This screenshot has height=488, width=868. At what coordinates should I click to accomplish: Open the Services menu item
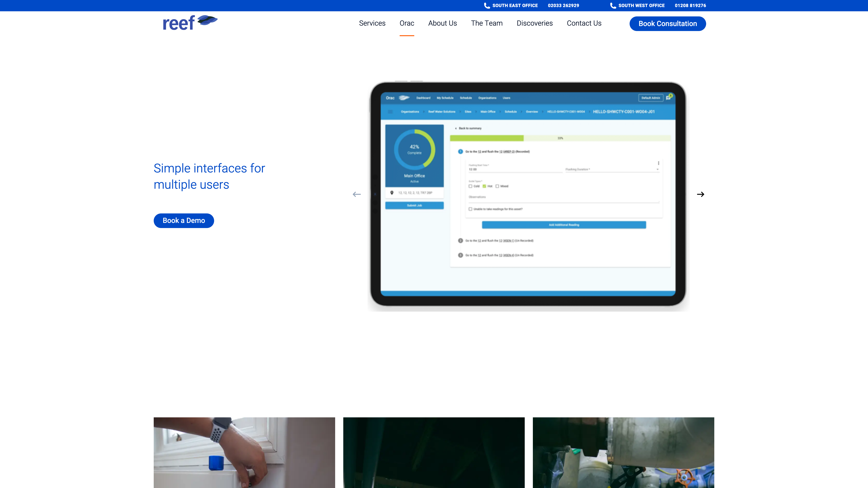click(372, 23)
